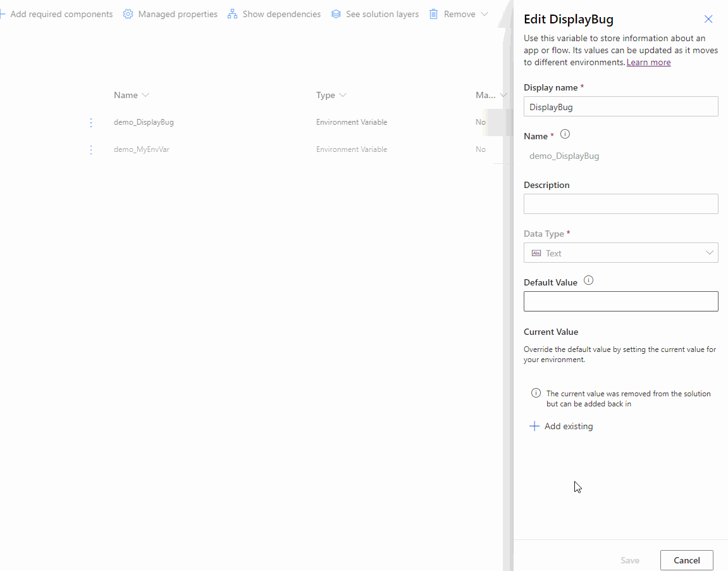
Task: Click the No managed value for demo_MyEnvVar
Action: point(481,149)
